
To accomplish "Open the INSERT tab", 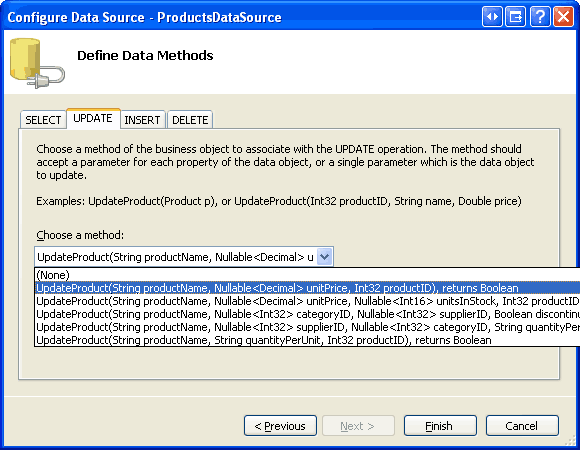I will pyautogui.click(x=142, y=120).
